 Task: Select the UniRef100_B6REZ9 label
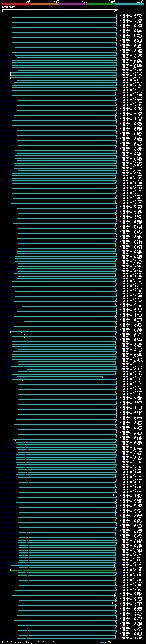pyautogui.click(x=131, y=72)
